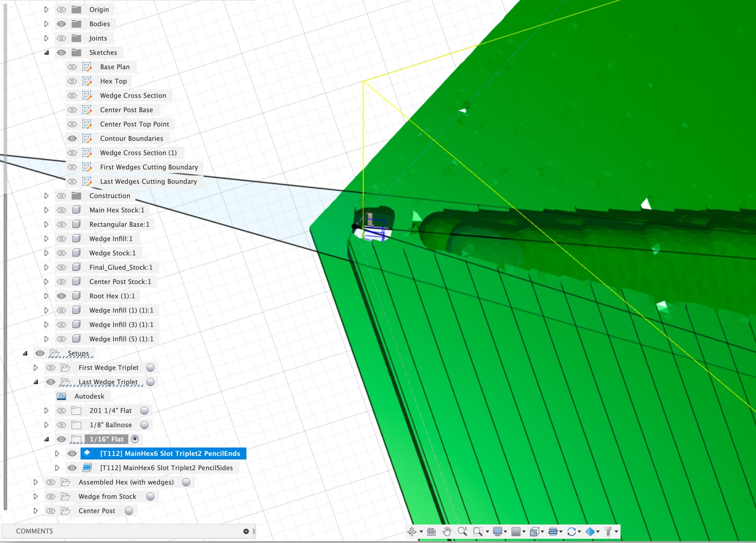Viewport: 756px width, 543px height.
Task: Activate Assembled Hex (with wedges) radio
Action: [186, 482]
